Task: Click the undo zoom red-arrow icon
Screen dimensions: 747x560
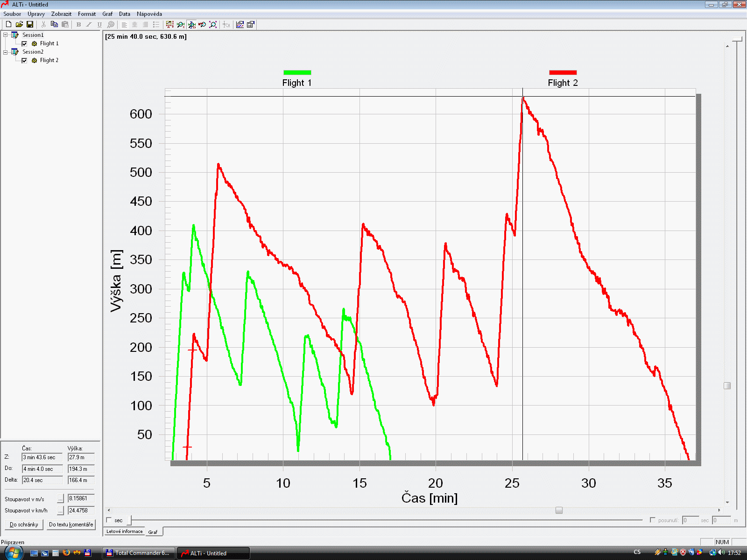Action: 202,24
